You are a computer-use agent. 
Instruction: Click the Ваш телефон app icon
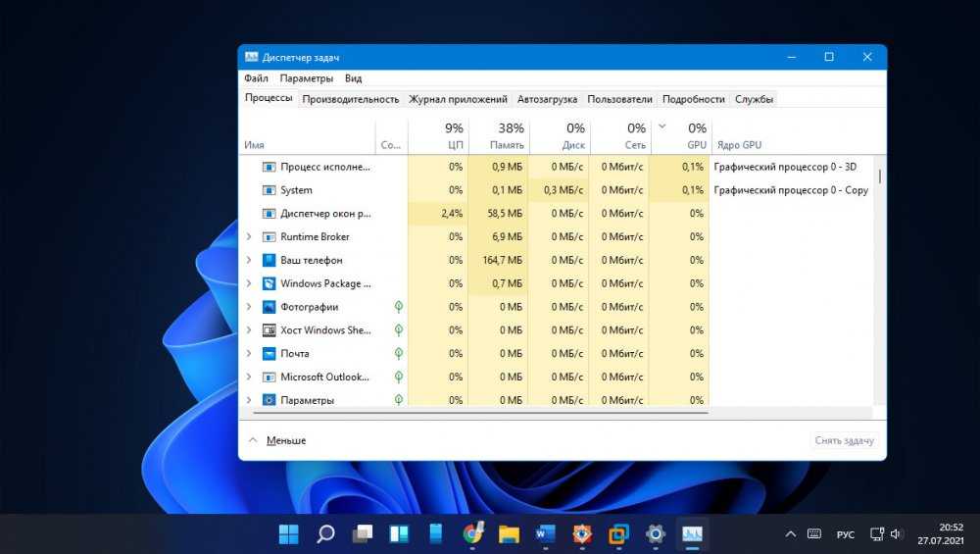[269, 260]
